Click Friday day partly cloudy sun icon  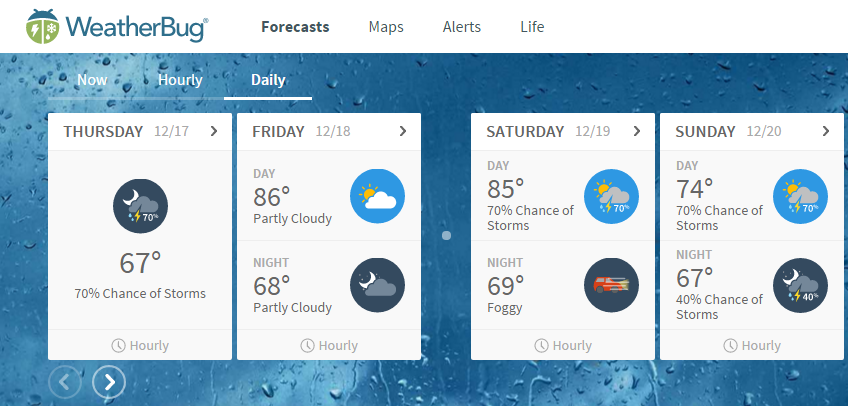pyautogui.click(x=377, y=196)
